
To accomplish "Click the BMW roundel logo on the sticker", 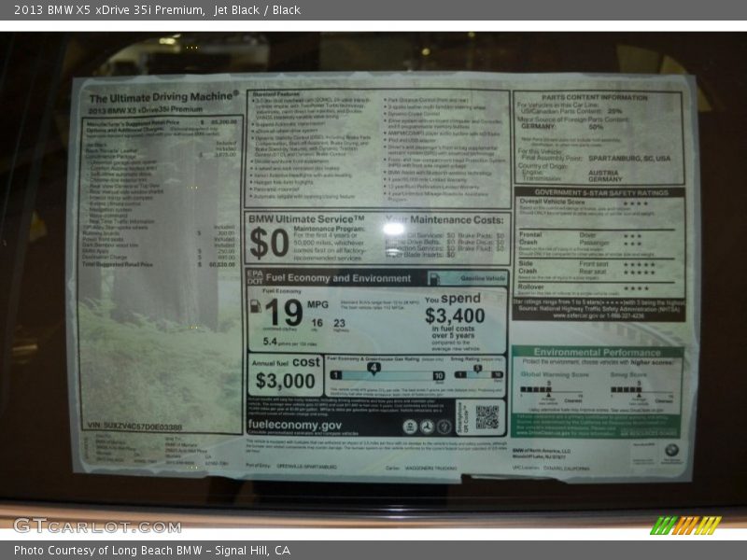I will click(x=671, y=450).
